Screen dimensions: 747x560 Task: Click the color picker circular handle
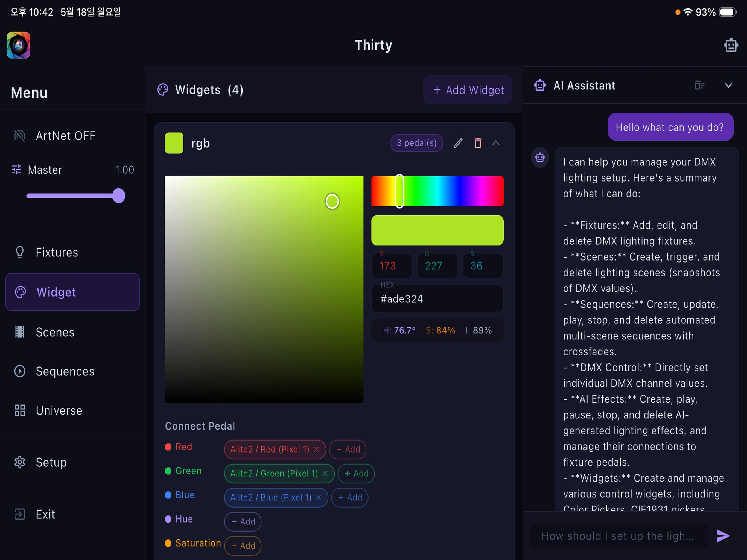pos(332,201)
